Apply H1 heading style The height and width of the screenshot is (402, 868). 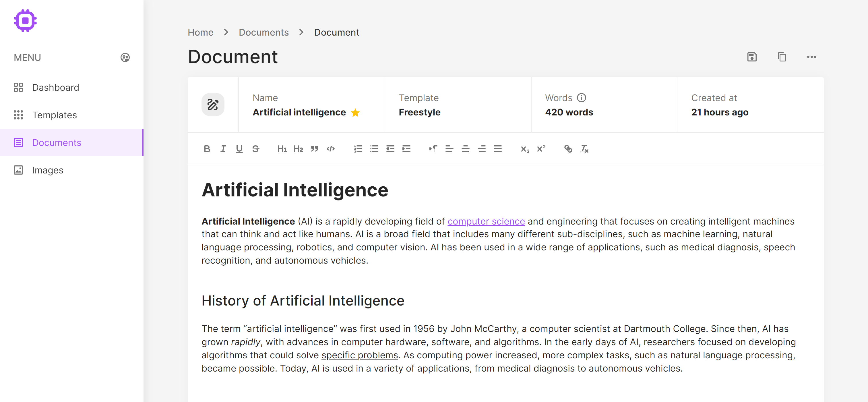pos(283,148)
